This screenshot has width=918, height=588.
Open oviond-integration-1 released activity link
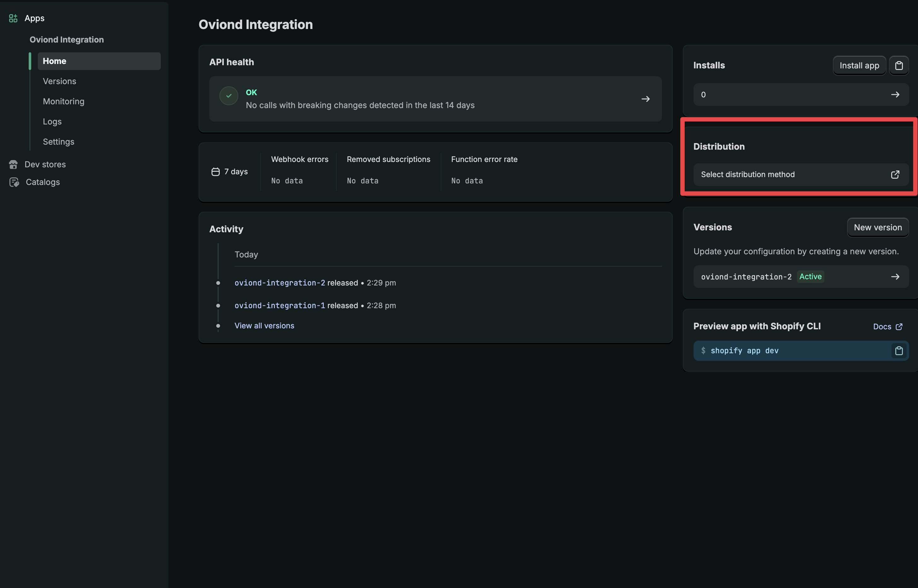[280, 305]
